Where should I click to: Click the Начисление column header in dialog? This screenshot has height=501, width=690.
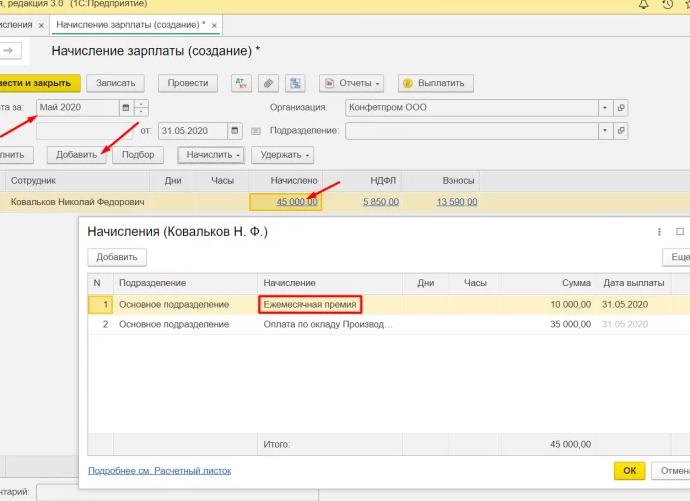289,283
